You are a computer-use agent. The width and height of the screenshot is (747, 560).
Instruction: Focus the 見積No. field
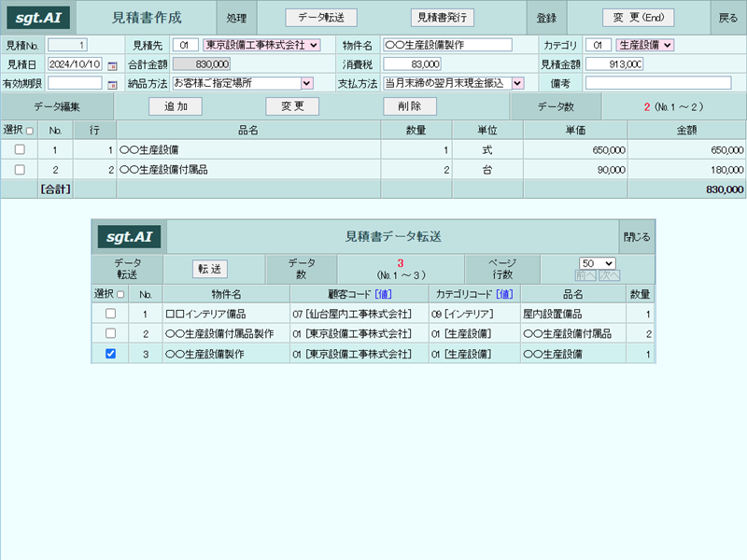coord(67,45)
